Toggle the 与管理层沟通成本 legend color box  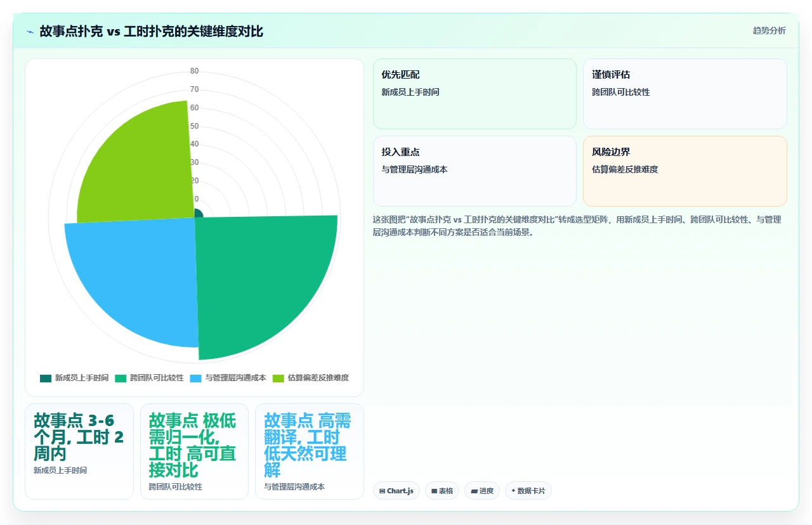tap(195, 378)
